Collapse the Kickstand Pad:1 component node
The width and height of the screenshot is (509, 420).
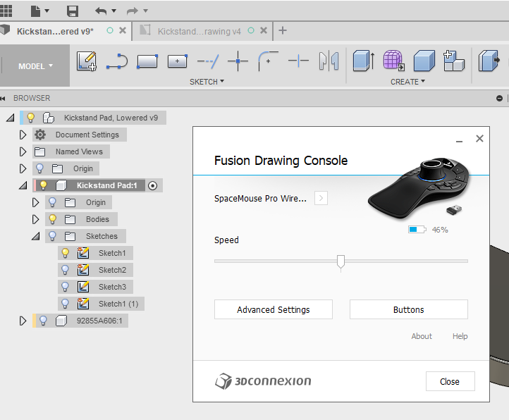tap(23, 185)
